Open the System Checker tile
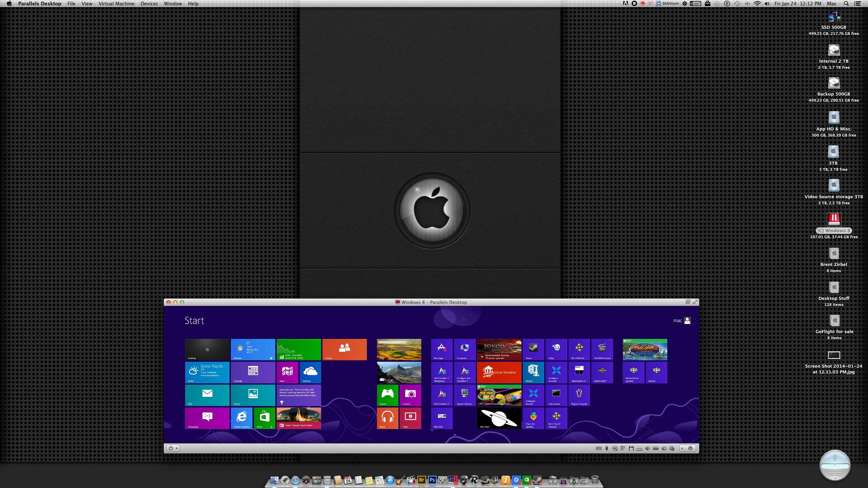The image size is (868, 488). pos(465,395)
